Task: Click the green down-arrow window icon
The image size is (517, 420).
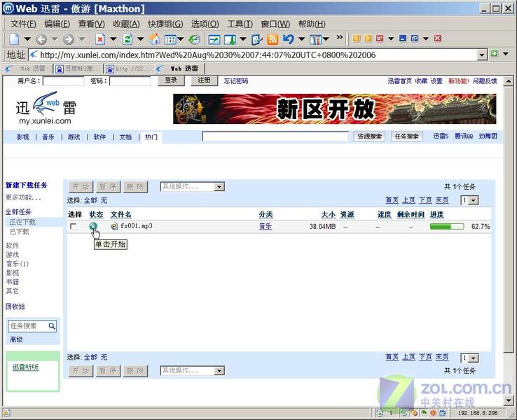Action: point(230,39)
